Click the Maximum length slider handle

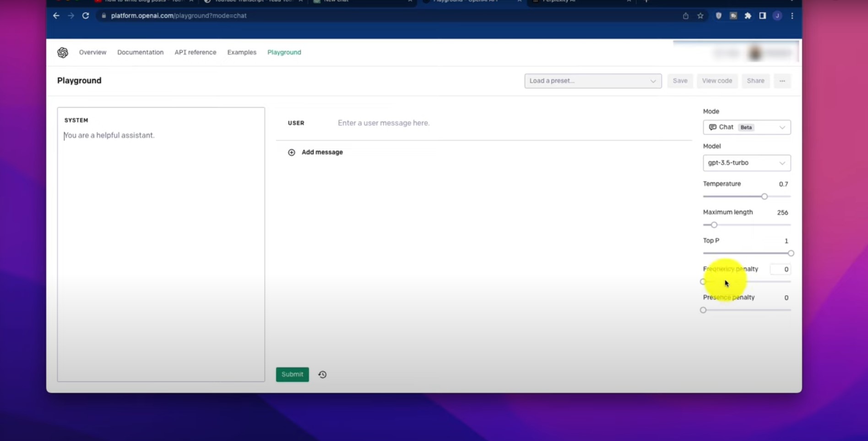click(x=714, y=225)
